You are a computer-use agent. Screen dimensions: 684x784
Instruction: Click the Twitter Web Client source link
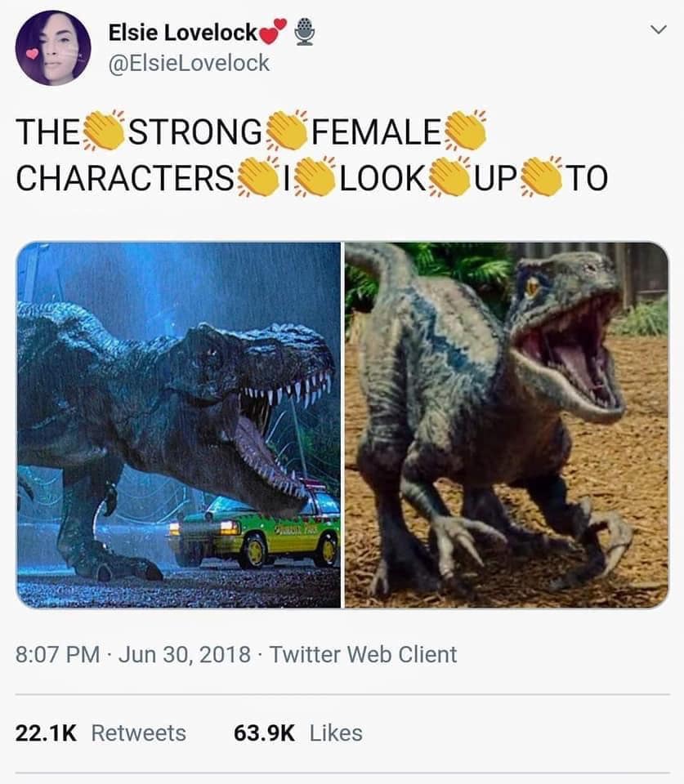(364, 654)
